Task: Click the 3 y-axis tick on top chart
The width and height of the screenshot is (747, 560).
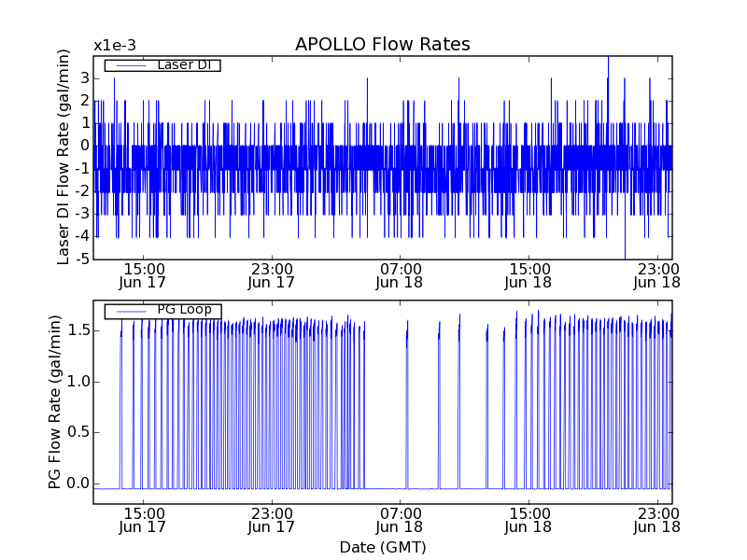Action: click(84, 78)
